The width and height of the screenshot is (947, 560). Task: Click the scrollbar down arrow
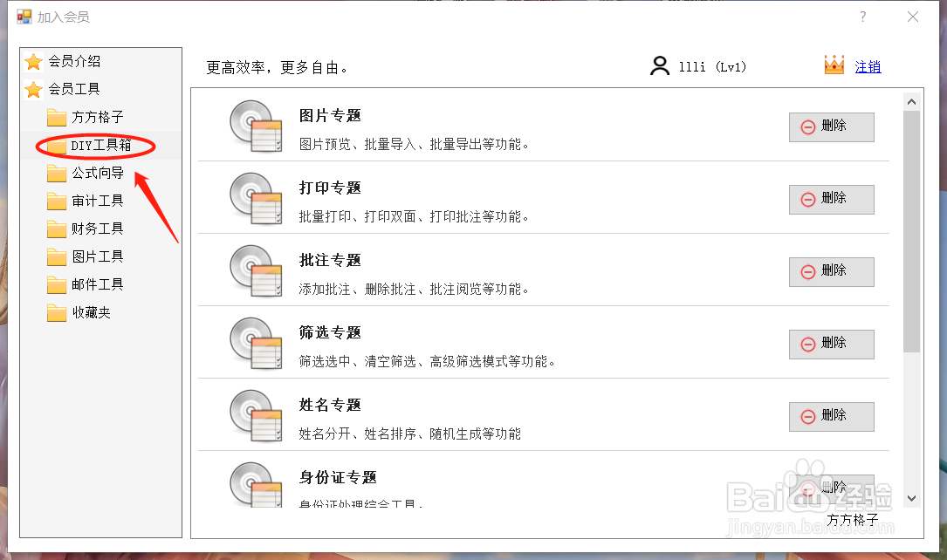coord(911,499)
